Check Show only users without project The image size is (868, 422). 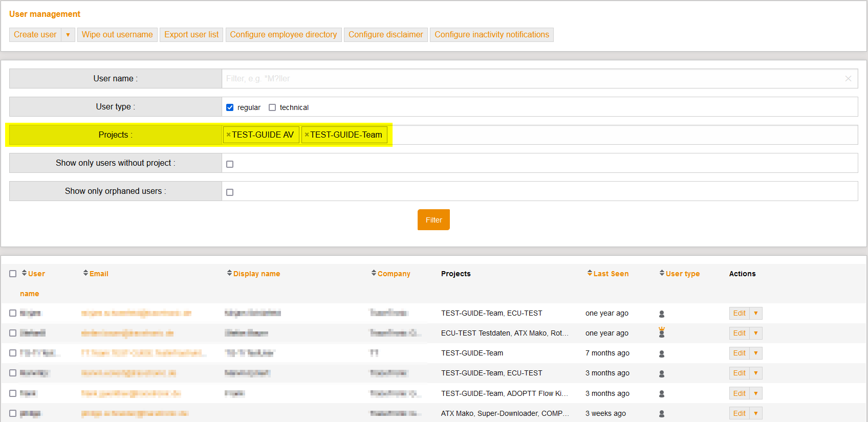pyautogui.click(x=230, y=164)
